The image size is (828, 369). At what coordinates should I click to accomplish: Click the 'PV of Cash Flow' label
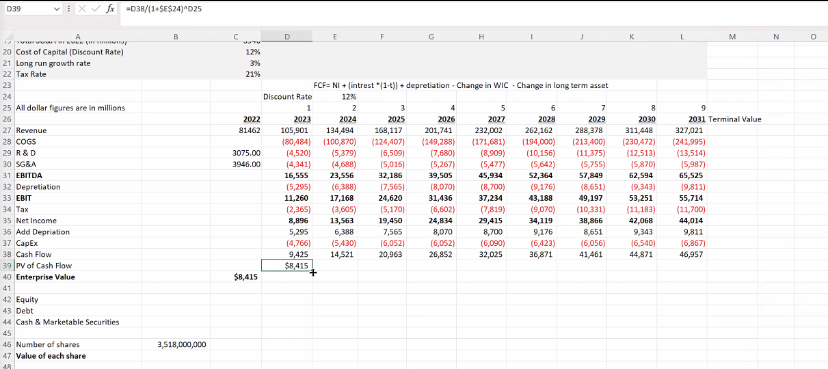click(78, 266)
